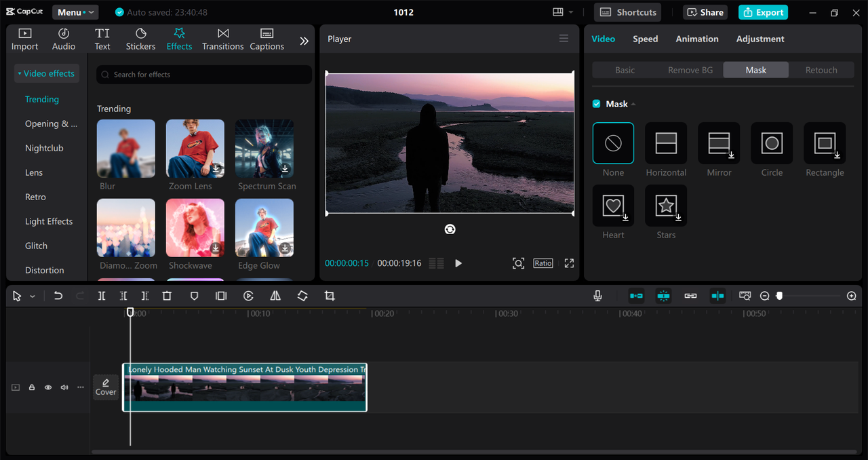Open the Retouch sub-tab

[821, 70]
